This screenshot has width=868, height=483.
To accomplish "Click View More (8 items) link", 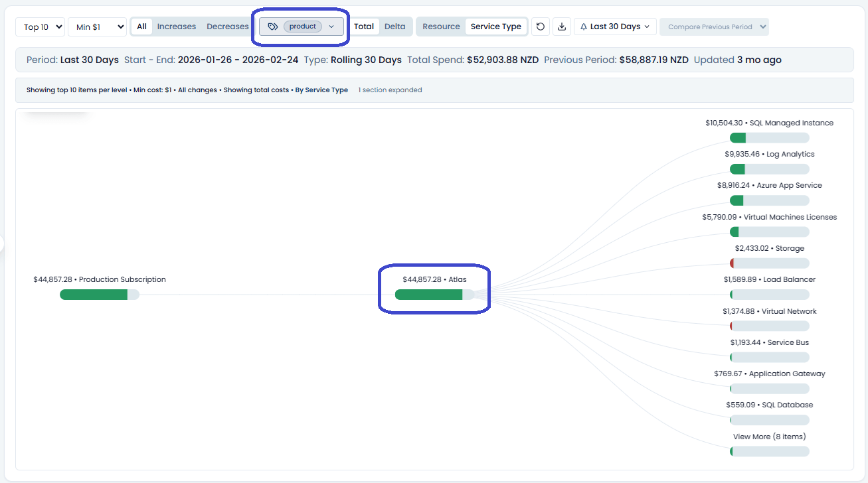I will (x=770, y=437).
